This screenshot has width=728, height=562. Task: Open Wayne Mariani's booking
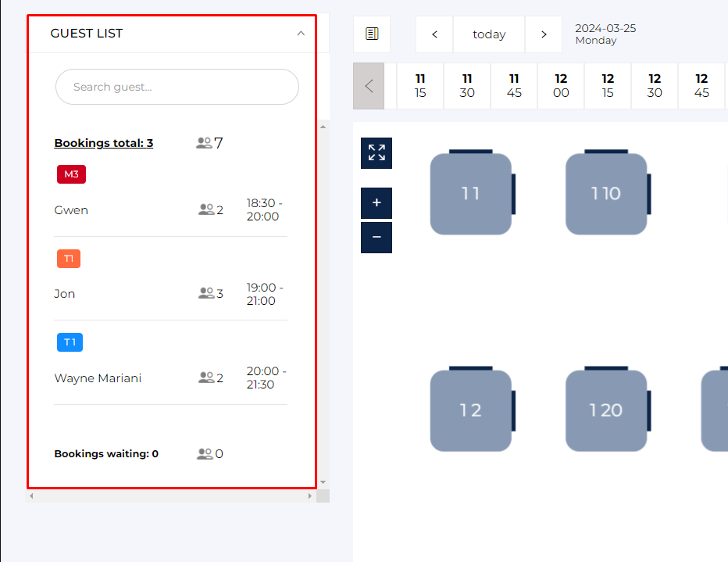[x=98, y=378]
